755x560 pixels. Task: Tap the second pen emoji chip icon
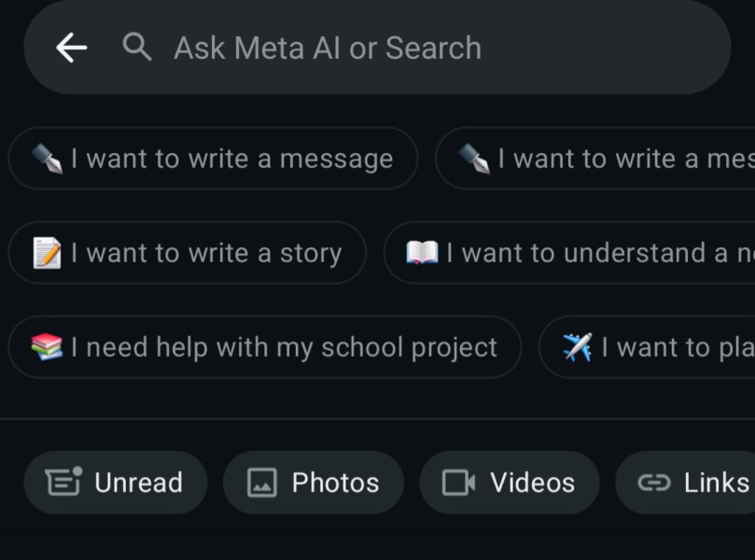point(474,159)
